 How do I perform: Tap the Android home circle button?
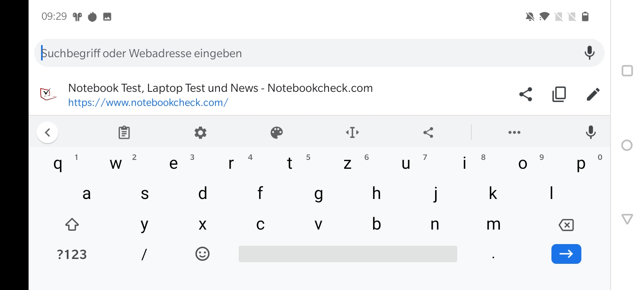click(627, 145)
